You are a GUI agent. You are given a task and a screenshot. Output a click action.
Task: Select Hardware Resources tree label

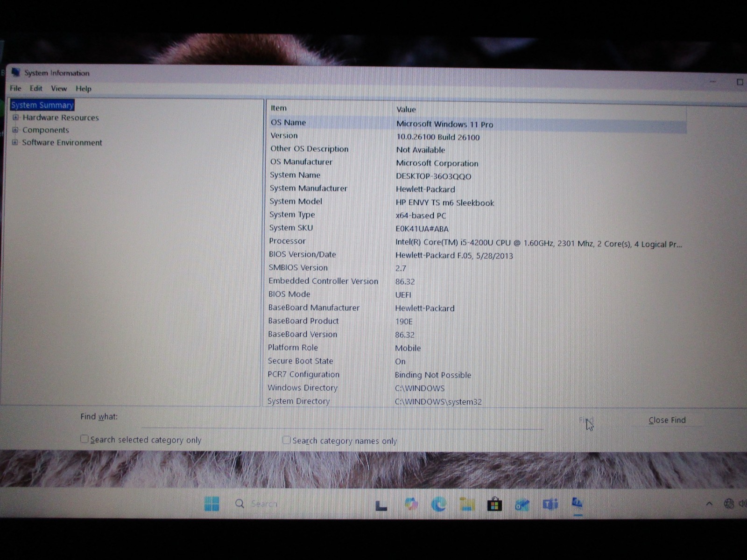click(x=61, y=118)
